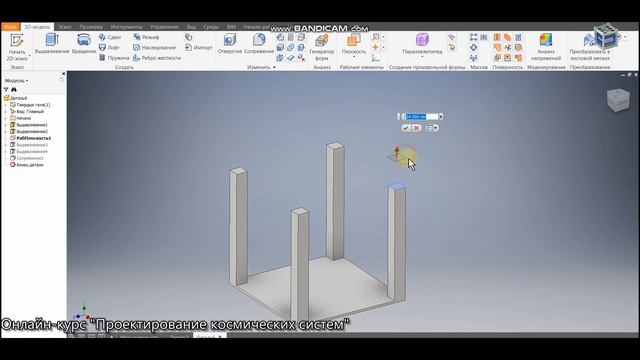Close the model browser panel
Viewport: 640px width, 360px height.
click(63, 74)
